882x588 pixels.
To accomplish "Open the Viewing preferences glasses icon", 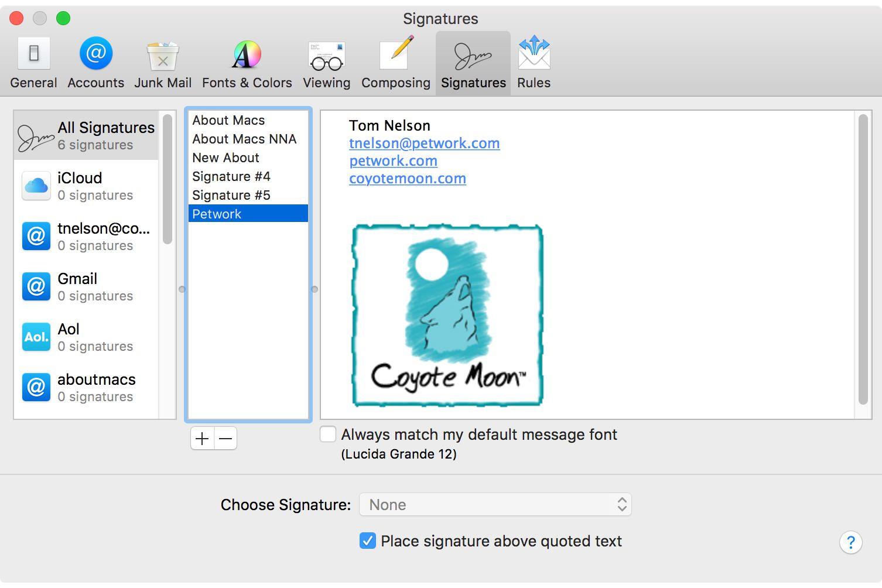I will click(x=327, y=56).
